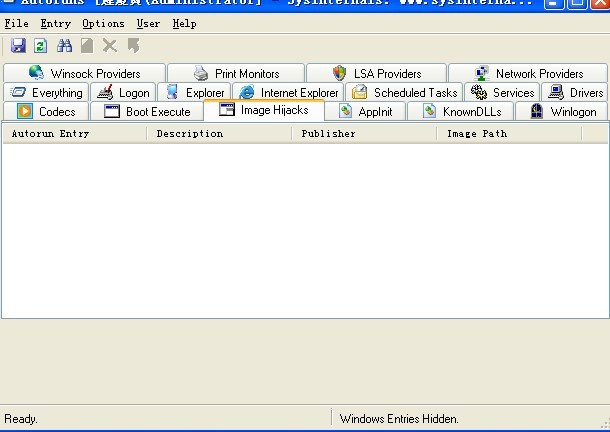Image resolution: width=610 pixels, height=432 pixels.
Task: Click the Refresh toolbar icon
Action: click(x=40, y=46)
